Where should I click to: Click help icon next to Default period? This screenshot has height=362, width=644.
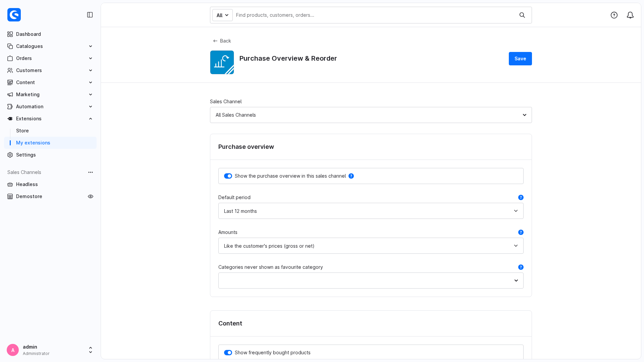click(521, 197)
